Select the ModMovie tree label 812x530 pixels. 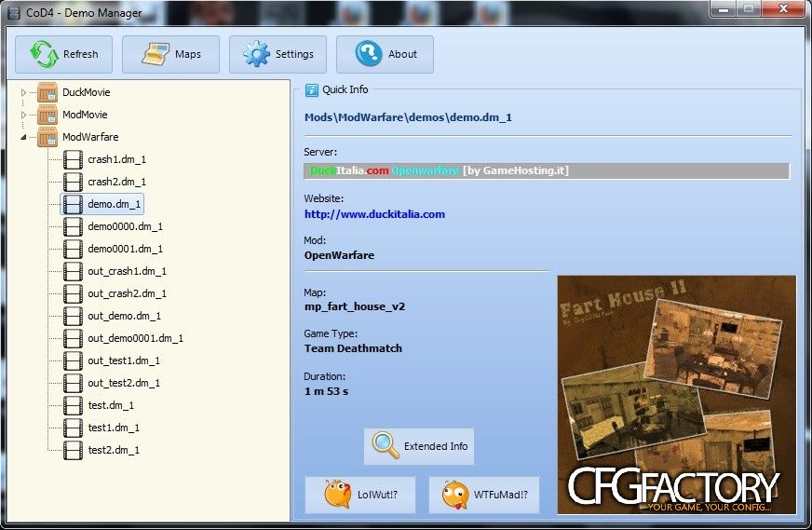(x=85, y=115)
